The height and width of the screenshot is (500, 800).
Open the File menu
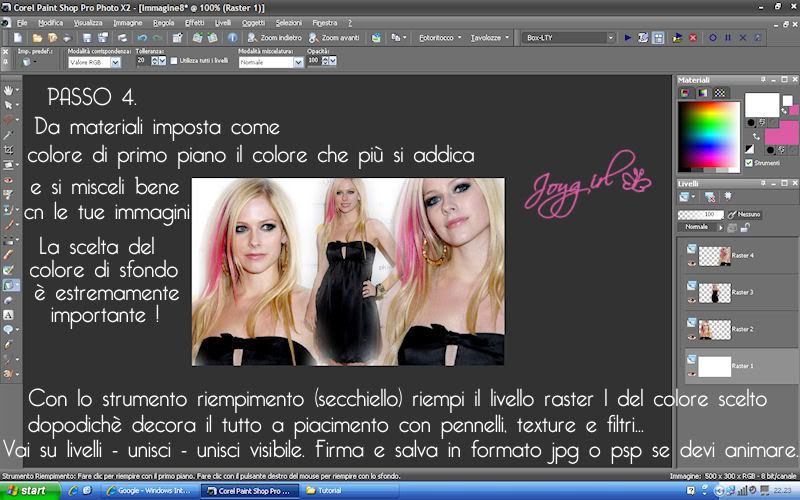tap(22, 23)
